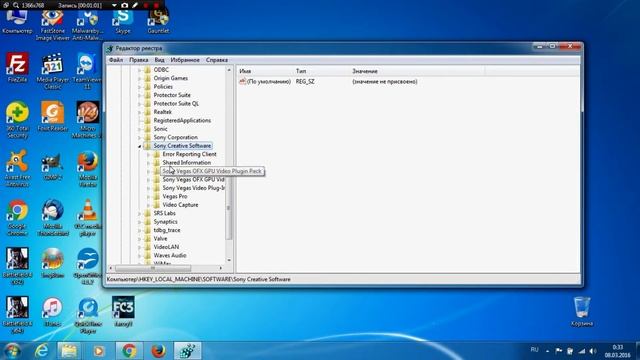The width and height of the screenshot is (640, 360).
Task: Open the Recycle Bin (Корзина)
Action: pyautogui.click(x=582, y=311)
